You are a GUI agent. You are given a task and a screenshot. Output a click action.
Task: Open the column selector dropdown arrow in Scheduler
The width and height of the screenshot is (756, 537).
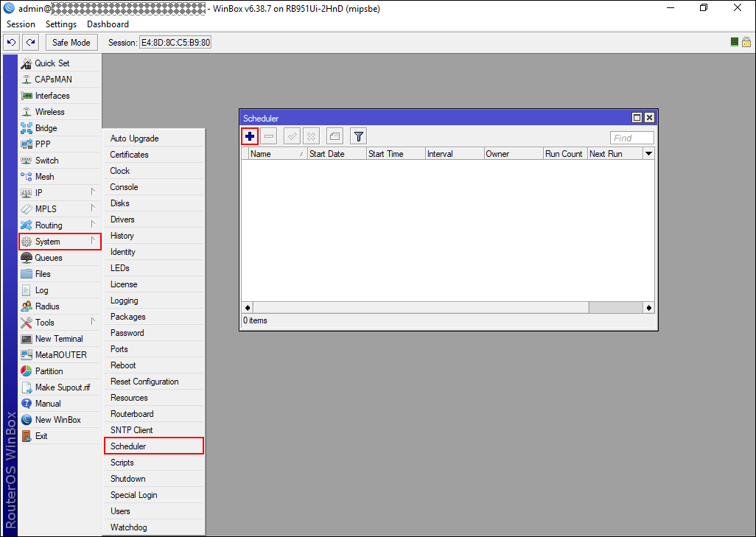(648, 154)
